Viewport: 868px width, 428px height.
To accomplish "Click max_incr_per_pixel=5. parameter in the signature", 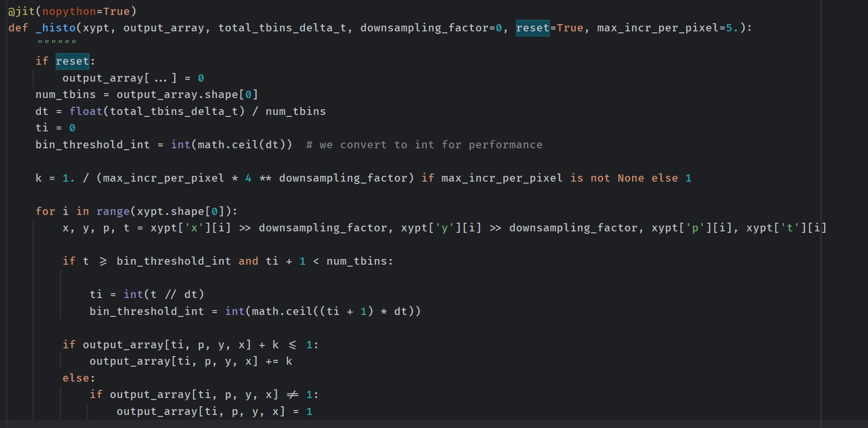I will pyautogui.click(x=668, y=28).
